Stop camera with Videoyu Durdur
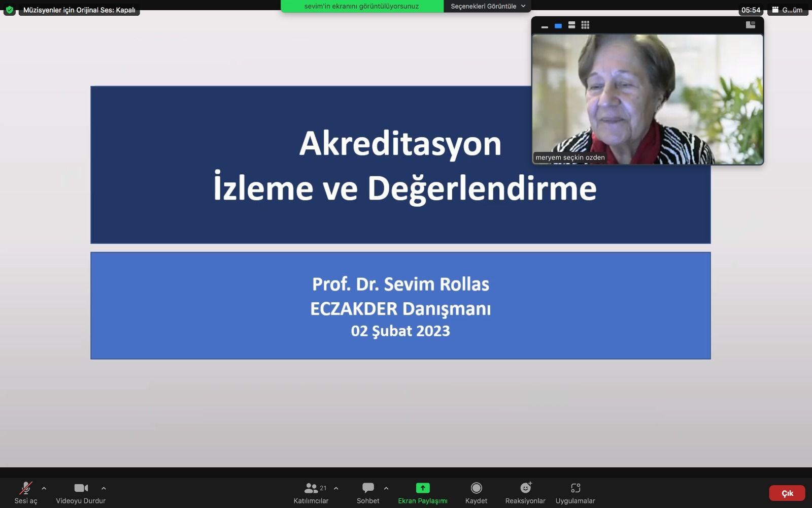 tap(81, 493)
